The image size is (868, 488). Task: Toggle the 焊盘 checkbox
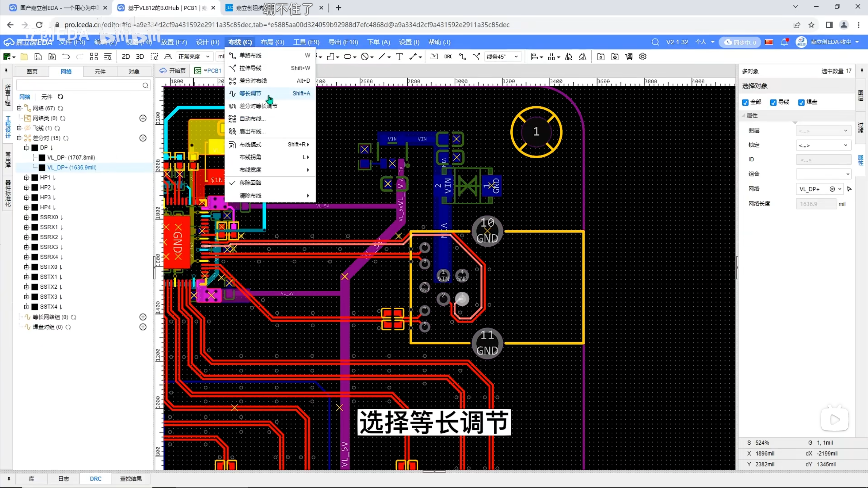802,102
